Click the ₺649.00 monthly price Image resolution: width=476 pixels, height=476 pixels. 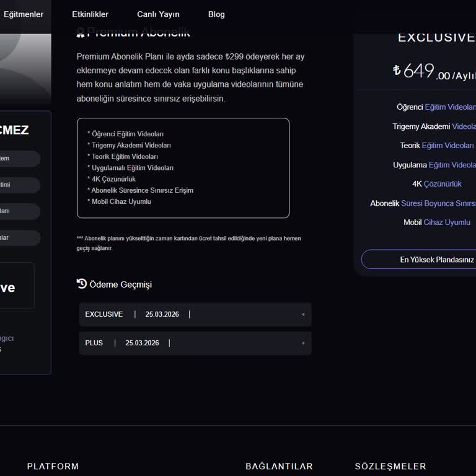[434, 71]
